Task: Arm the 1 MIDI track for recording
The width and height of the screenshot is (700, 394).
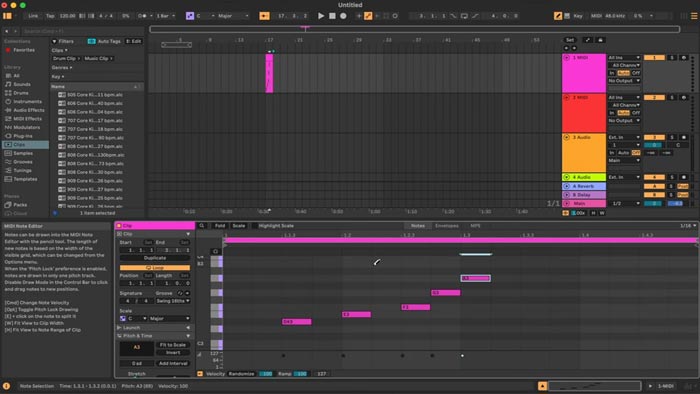Action: 683,58
